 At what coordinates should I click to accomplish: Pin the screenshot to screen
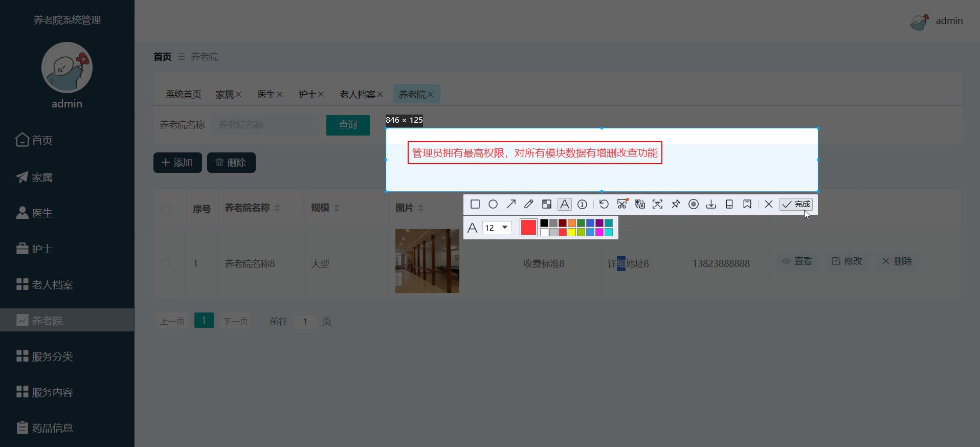tap(676, 205)
